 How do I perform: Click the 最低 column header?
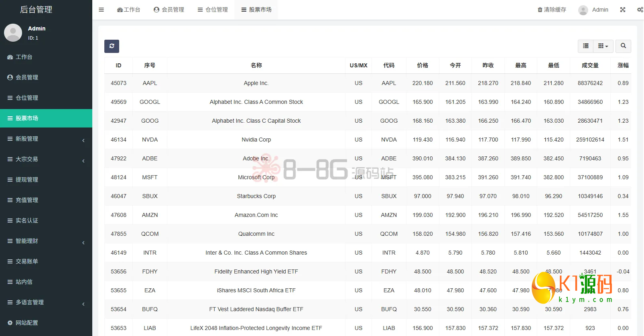coord(554,65)
